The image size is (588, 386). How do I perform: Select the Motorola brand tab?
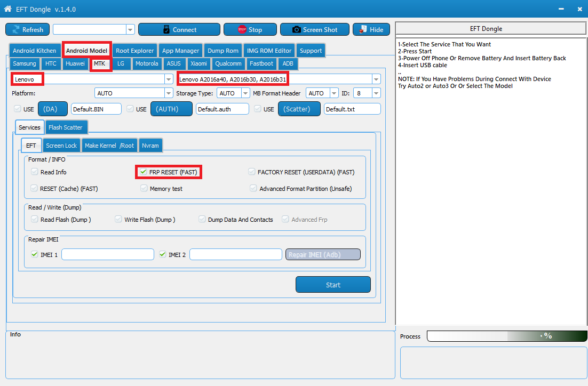click(x=147, y=63)
